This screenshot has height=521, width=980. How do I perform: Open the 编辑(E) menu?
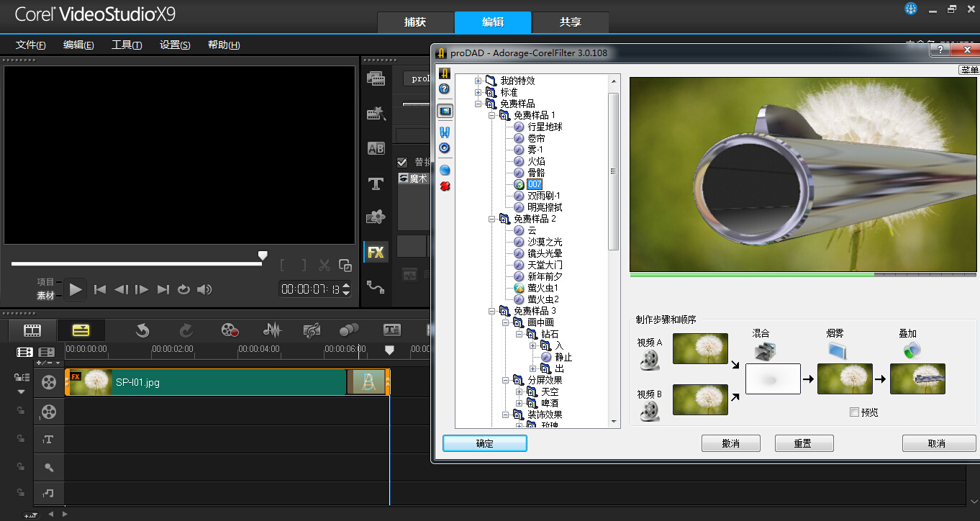point(78,45)
